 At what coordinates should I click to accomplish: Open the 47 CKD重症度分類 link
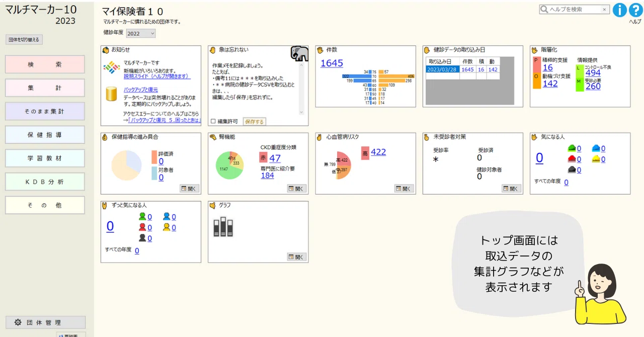coord(275,158)
